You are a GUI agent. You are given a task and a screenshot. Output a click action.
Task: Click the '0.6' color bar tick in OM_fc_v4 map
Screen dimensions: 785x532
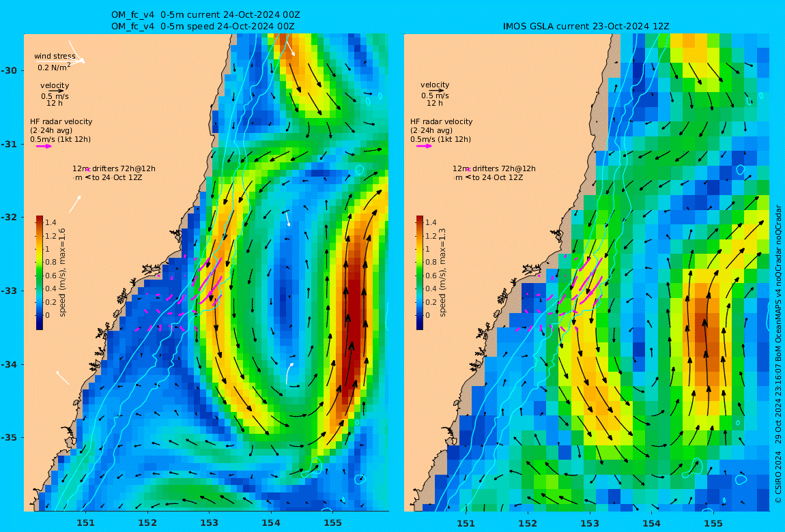(x=51, y=276)
